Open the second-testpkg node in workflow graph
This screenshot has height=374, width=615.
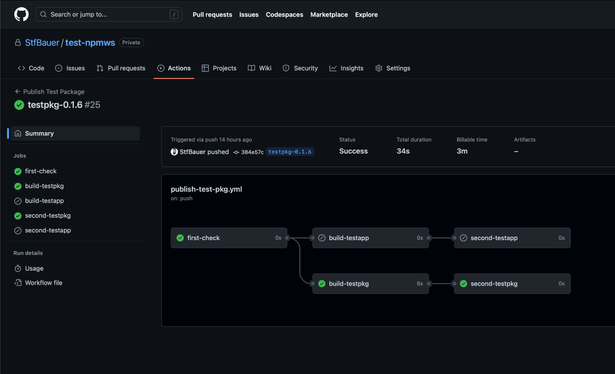[x=512, y=283]
